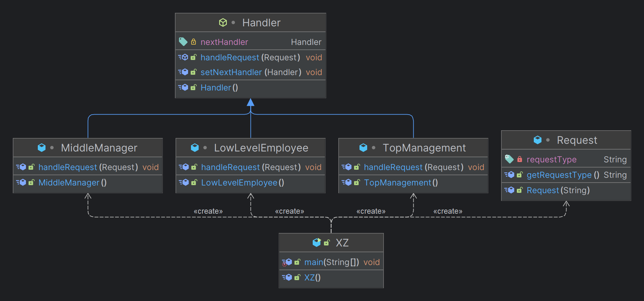644x301 pixels.
Task: Click the Handler type of nextHandler field
Action: pyautogui.click(x=306, y=42)
